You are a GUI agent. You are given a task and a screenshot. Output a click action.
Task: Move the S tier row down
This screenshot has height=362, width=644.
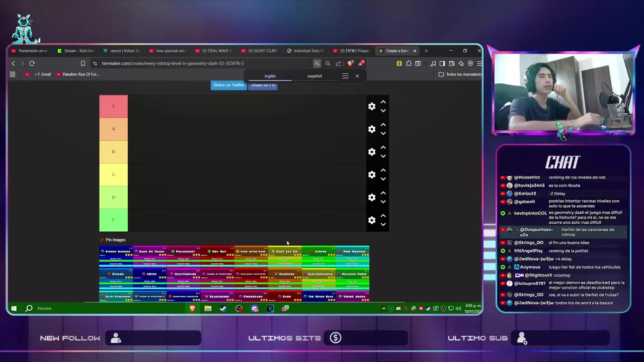tap(383, 111)
